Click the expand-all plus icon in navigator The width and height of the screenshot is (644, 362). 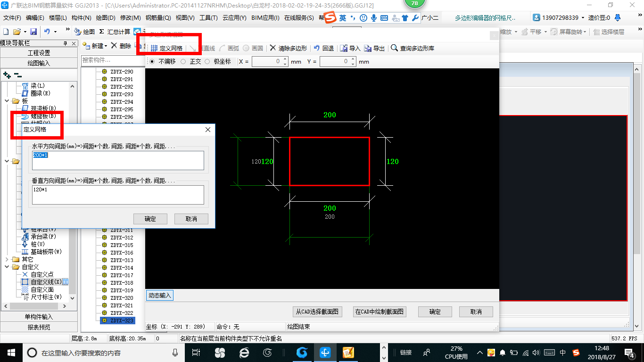[7, 75]
